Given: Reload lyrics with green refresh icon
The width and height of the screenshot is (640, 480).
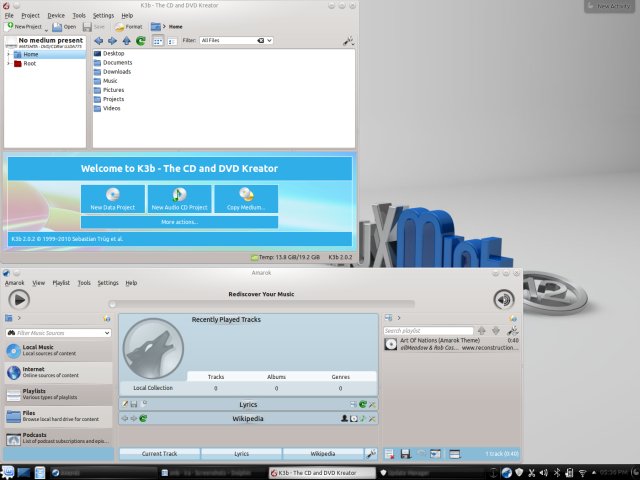Looking at the screenshot, I should click(362, 404).
